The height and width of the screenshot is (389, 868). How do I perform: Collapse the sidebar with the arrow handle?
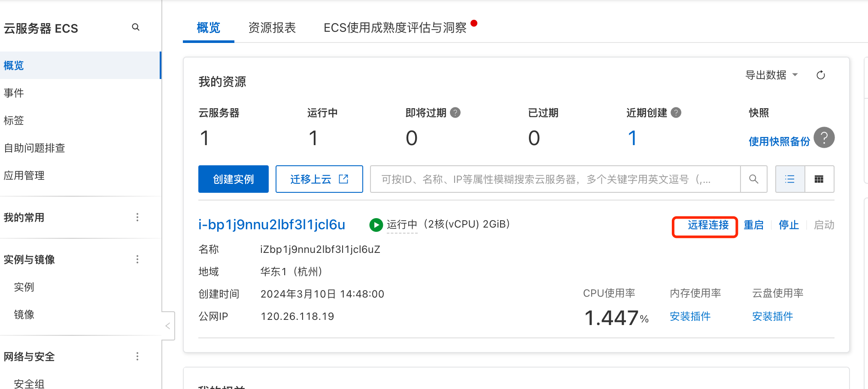[x=168, y=326]
